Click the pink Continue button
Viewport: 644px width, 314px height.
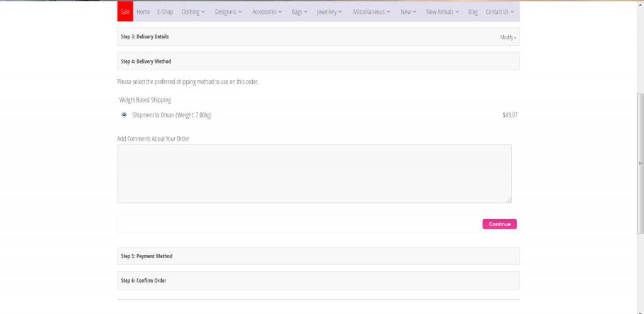coord(499,224)
